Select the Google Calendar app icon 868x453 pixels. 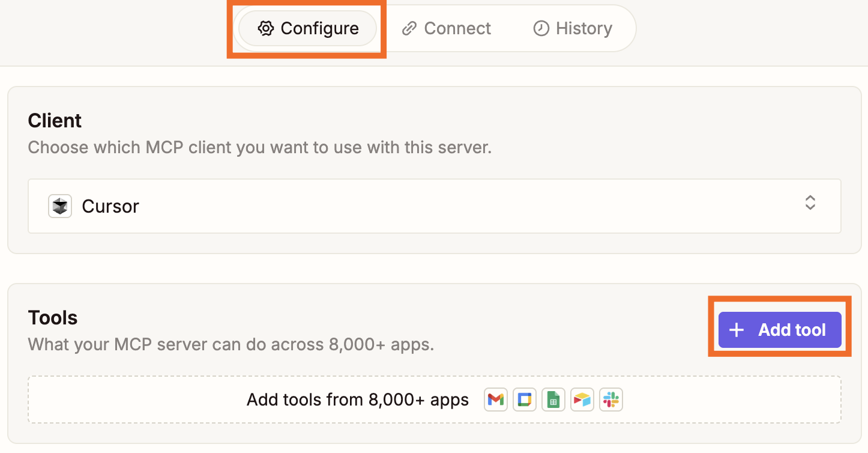click(x=524, y=399)
